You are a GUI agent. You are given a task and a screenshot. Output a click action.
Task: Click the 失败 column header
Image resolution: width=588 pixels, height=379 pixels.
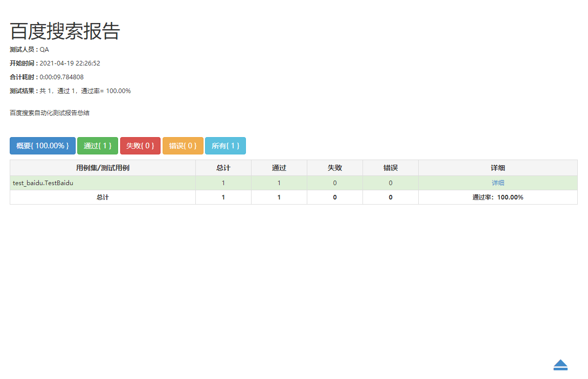coord(335,168)
